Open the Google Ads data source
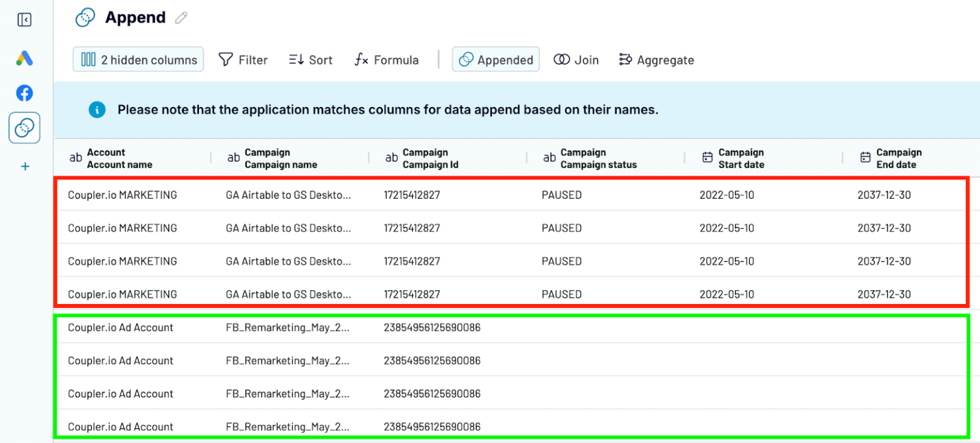The width and height of the screenshot is (980, 443). (24, 59)
